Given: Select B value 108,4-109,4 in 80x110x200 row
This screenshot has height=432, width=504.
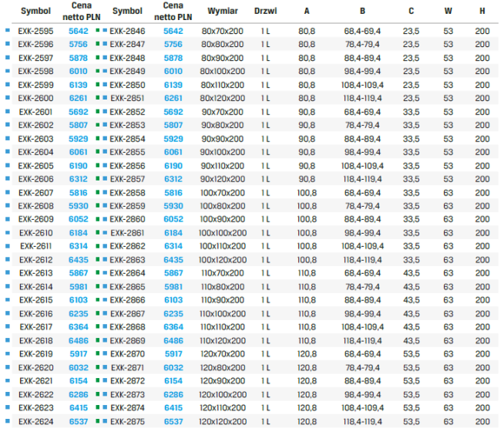Looking at the screenshot, I should tap(362, 85).
